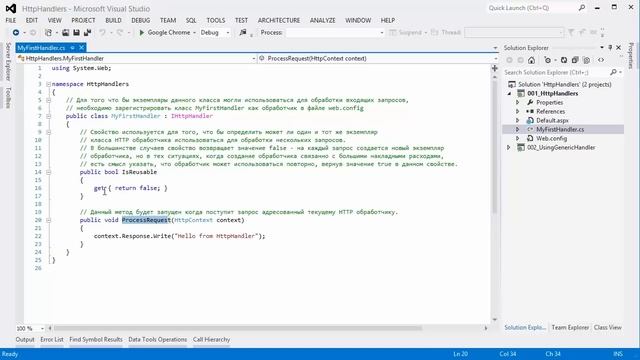Image resolution: width=640 pixels, height=360 pixels.
Task: Click the search magnifier in Solution Explorer
Action: pos(613,72)
